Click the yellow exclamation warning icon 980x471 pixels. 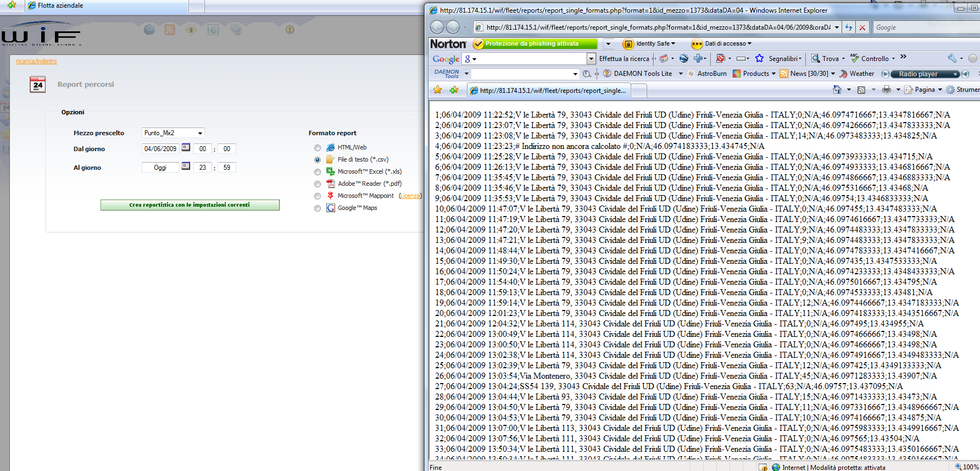pyautogui.click(x=289, y=30)
